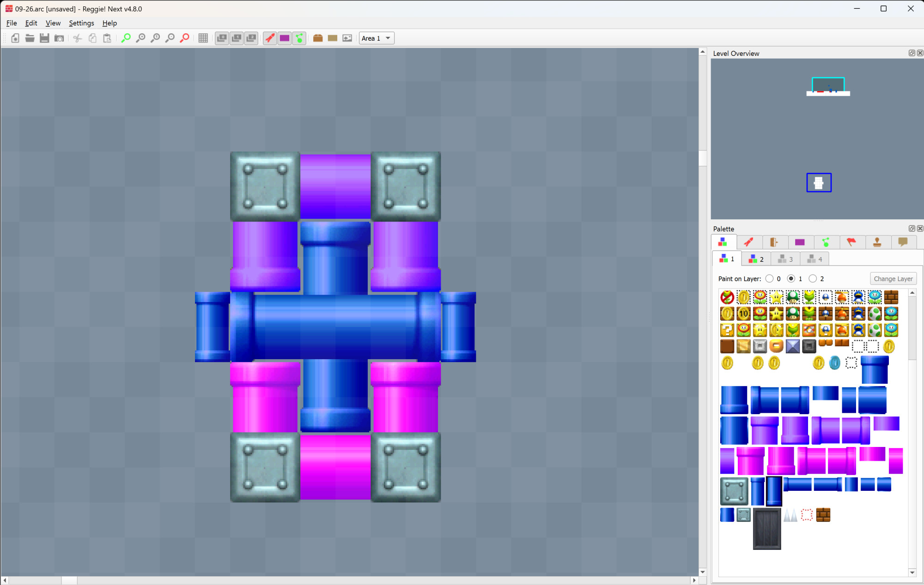Viewport: 924px width, 585px height.
Task: Open the View menu
Action: (x=53, y=23)
